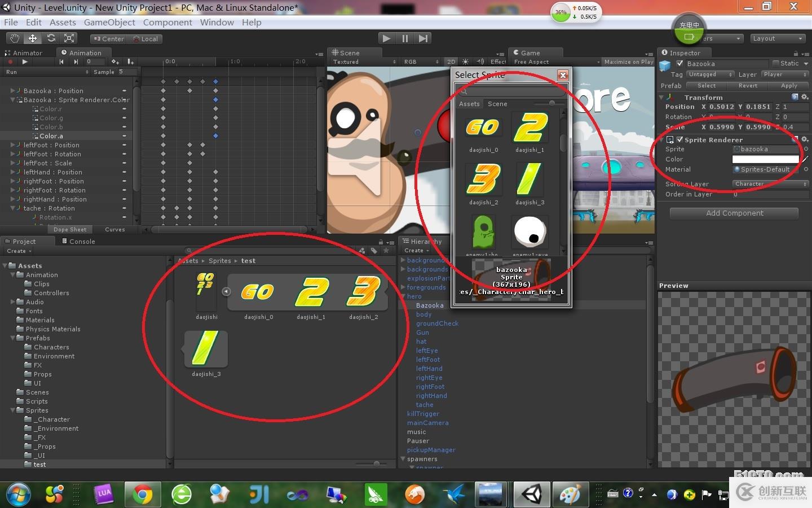The image size is (812, 508).
Task: Click the Bazooka game object cube icon
Action: [x=665, y=65]
